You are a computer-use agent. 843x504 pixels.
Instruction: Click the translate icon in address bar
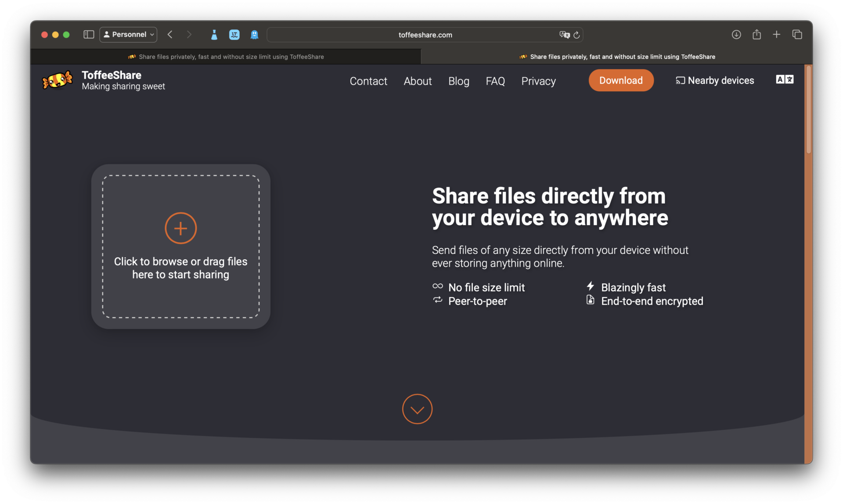pos(564,35)
